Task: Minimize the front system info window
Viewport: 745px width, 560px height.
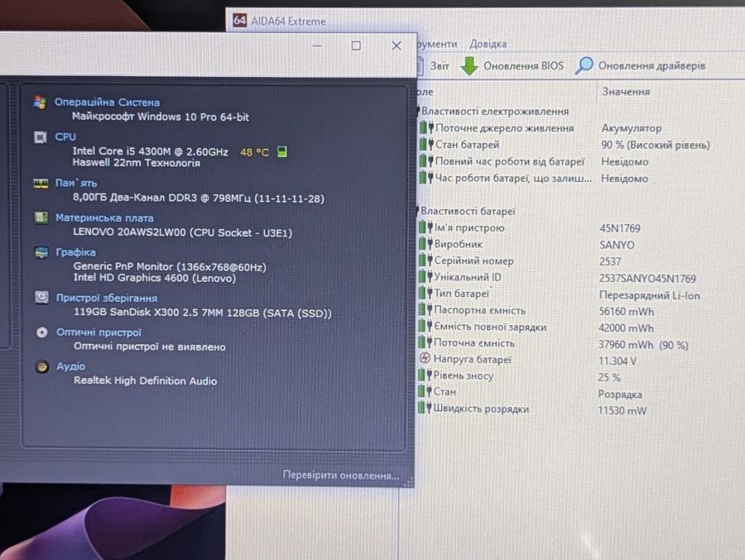Action: [317, 45]
